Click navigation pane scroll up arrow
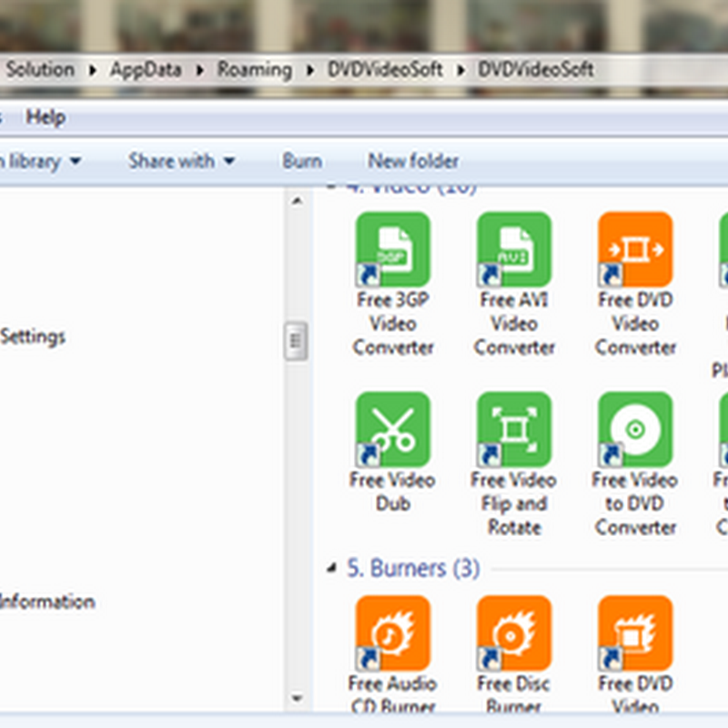This screenshot has height=728, width=728. coord(297,200)
